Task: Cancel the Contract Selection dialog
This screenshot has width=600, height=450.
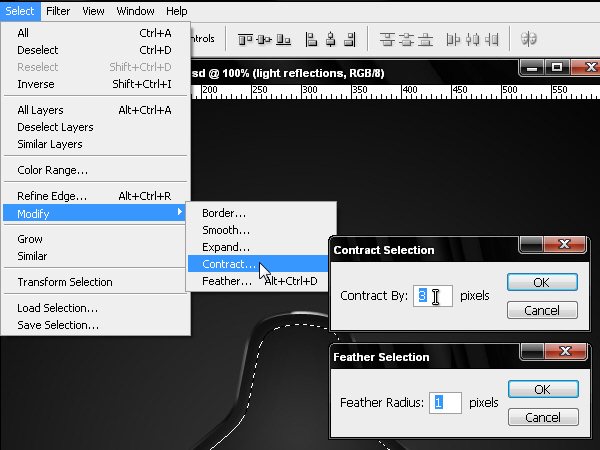Action: pyautogui.click(x=542, y=310)
